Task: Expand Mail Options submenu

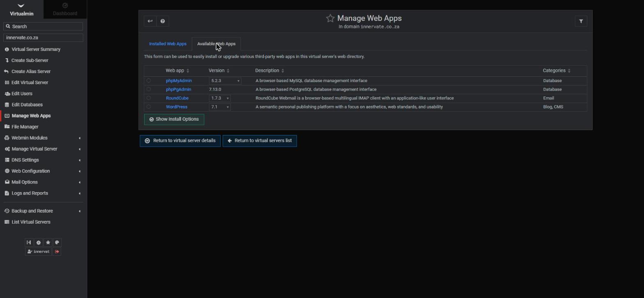Action: [43, 182]
